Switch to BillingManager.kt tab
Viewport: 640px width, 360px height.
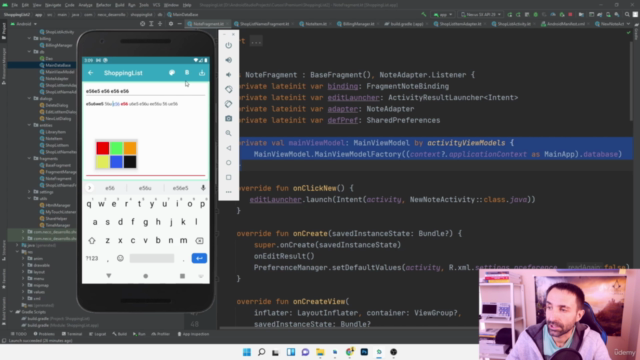pos(356,24)
